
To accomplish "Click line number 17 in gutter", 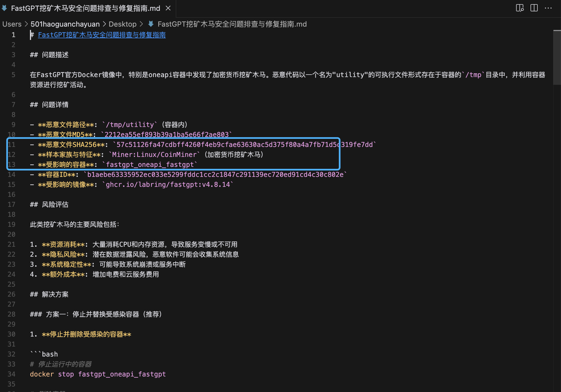I will click(11, 205).
